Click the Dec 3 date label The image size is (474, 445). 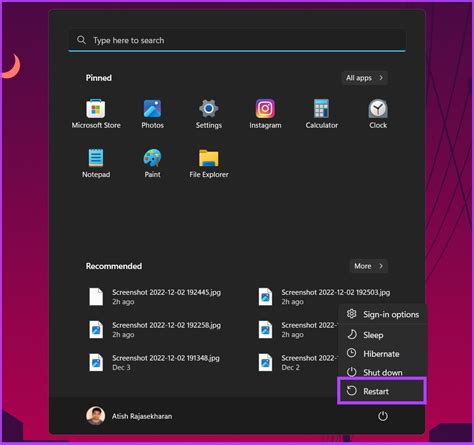tap(121, 367)
